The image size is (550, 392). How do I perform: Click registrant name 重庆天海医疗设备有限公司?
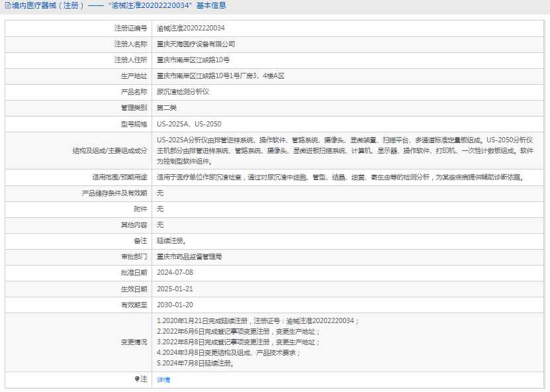196,44
